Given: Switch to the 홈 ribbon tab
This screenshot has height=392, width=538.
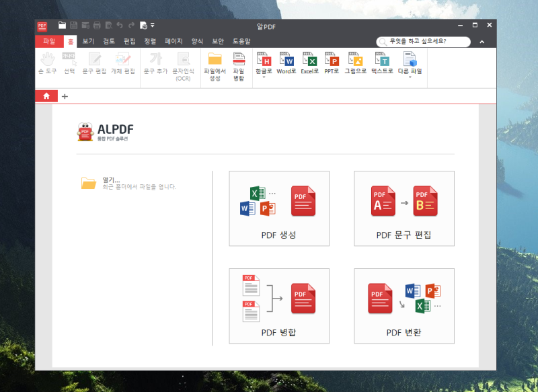Looking at the screenshot, I should pos(71,42).
